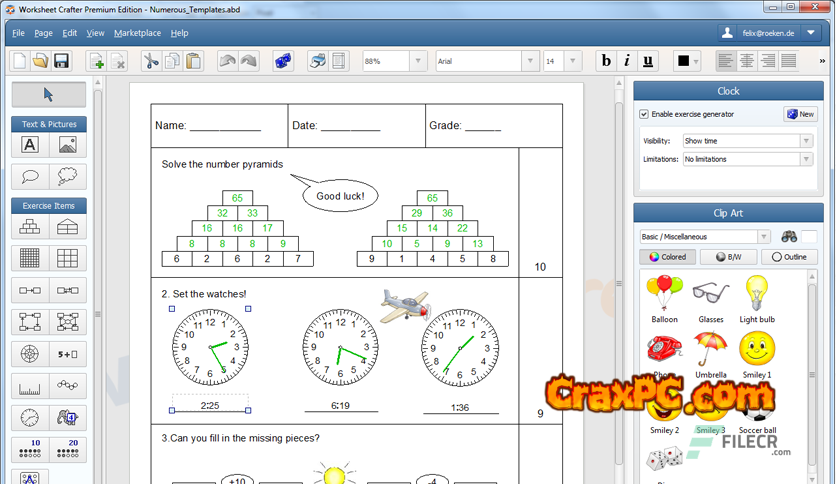Save the worksheet with the floppy icon

61,61
